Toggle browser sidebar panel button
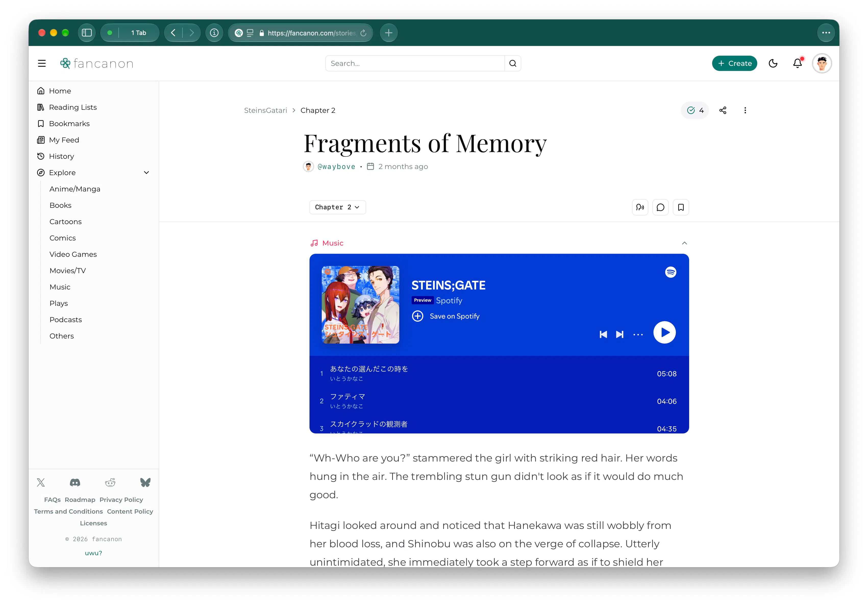Image resolution: width=868 pixels, height=605 pixels. (86, 33)
